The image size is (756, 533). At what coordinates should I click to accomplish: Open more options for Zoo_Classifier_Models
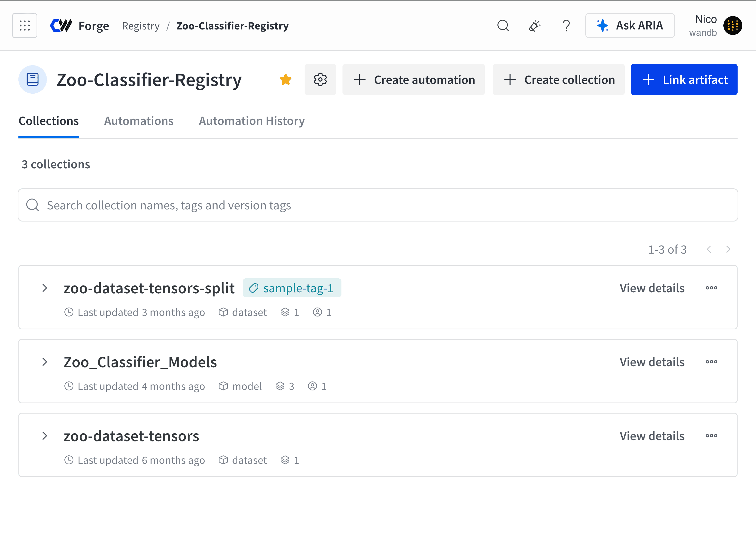(711, 362)
